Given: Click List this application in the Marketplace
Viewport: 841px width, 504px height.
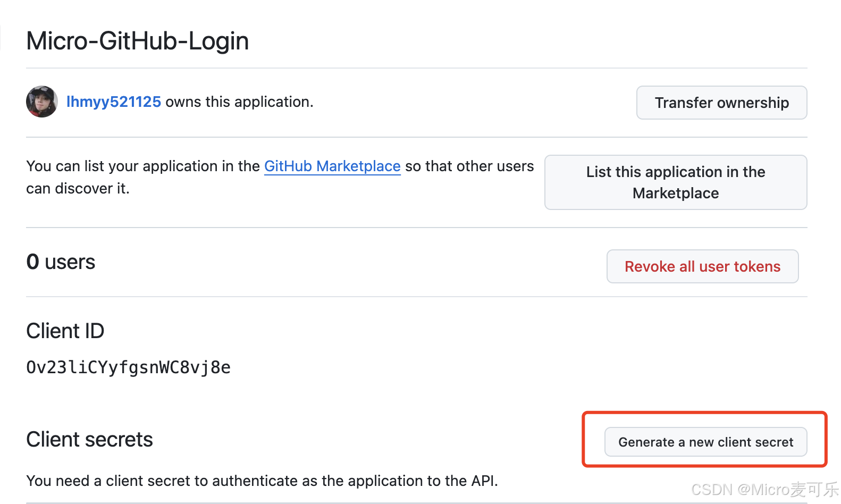Looking at the screenshot, I should pyautogui.click(x=676, y=182).
